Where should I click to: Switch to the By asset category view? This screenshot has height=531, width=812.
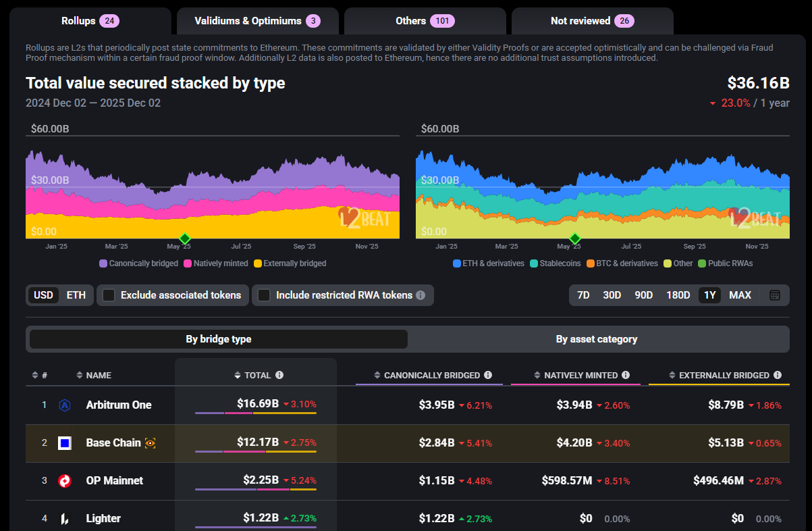(x=597, y=339)
